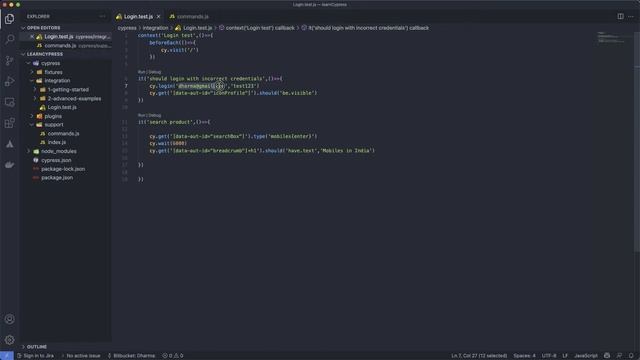Image resolution: width=640 pixels, height=360 pixels.
Task: Open the Search view in activity bar
Action: 9,39
